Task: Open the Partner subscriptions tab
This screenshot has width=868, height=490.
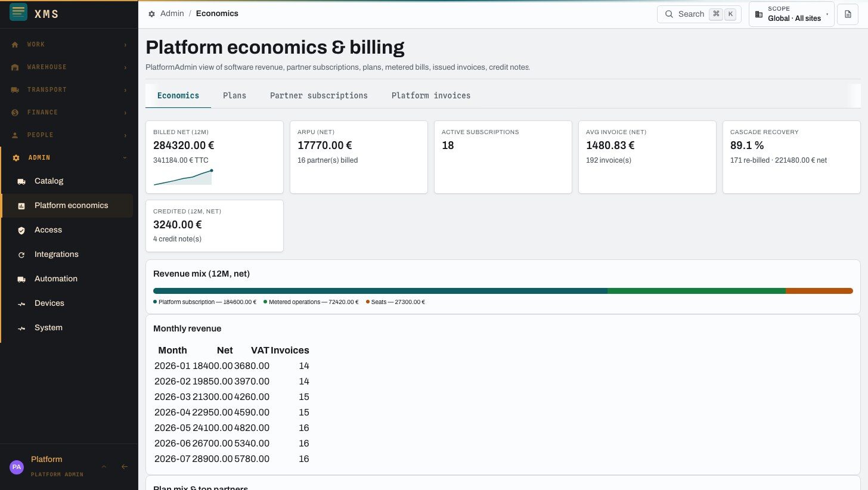Action: (319, 95)
